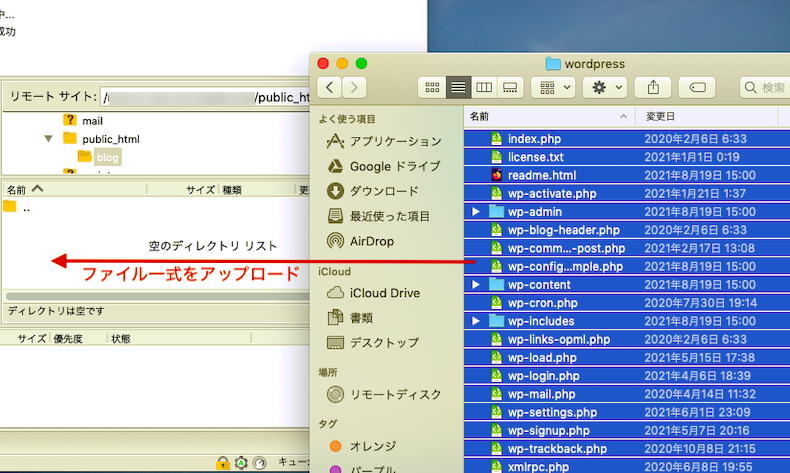Image resolution: width=790 pixels, height=473 pixels.
Task: Switch Finder to gallery view
Action: coord(510,87)
